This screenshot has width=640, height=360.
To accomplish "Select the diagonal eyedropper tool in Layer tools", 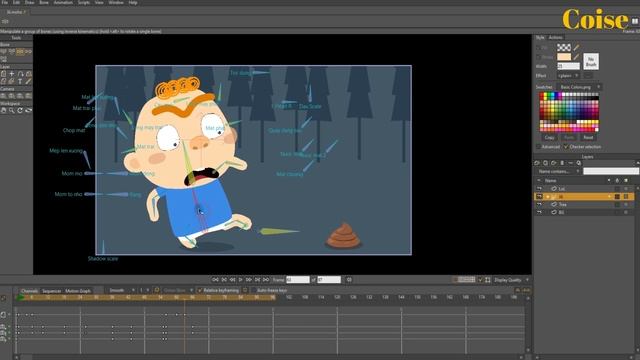I will click(x=28, y=82).
